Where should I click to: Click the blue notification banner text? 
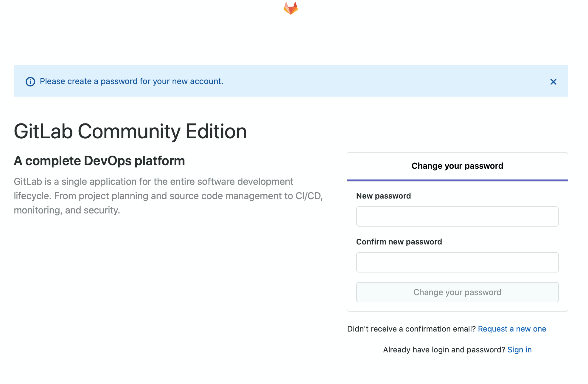tap(132, 81)
